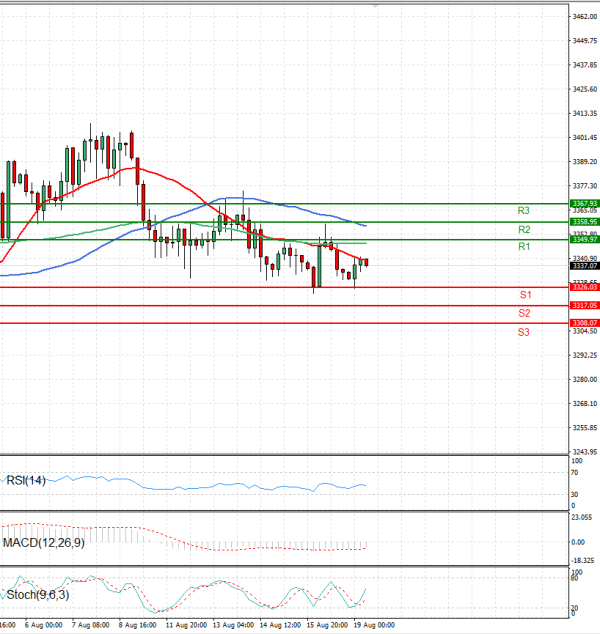600x634 pixels.
Task: Click the 3340.90 price axis value
Action: pos(585,258)
